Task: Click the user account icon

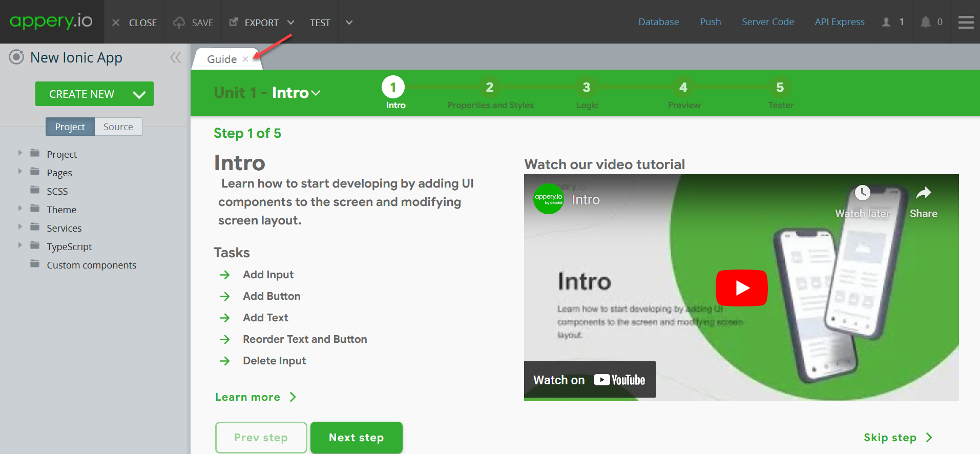Action: click(x=886, y=22)
